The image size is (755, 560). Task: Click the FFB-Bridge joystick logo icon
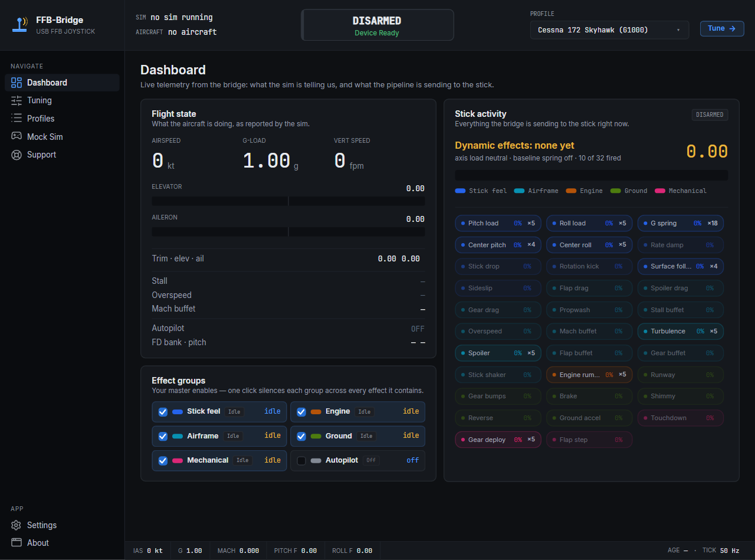pos(21,25)
